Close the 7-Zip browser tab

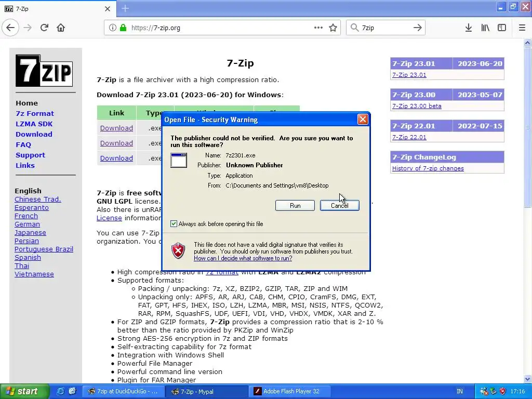[x=108, y=9]
